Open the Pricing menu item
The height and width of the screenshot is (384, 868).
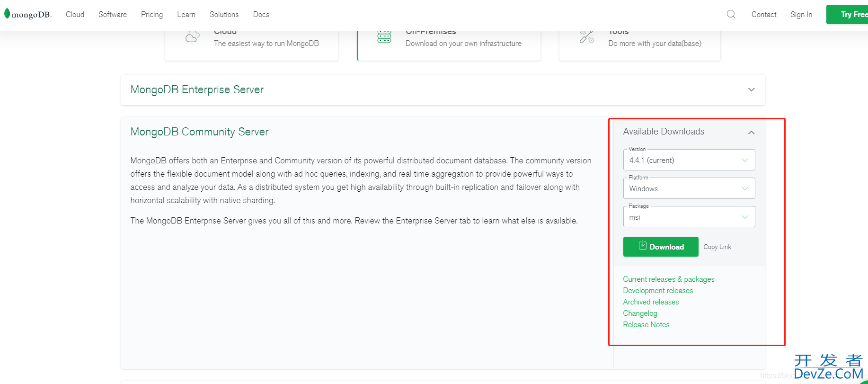click(152, 15)
